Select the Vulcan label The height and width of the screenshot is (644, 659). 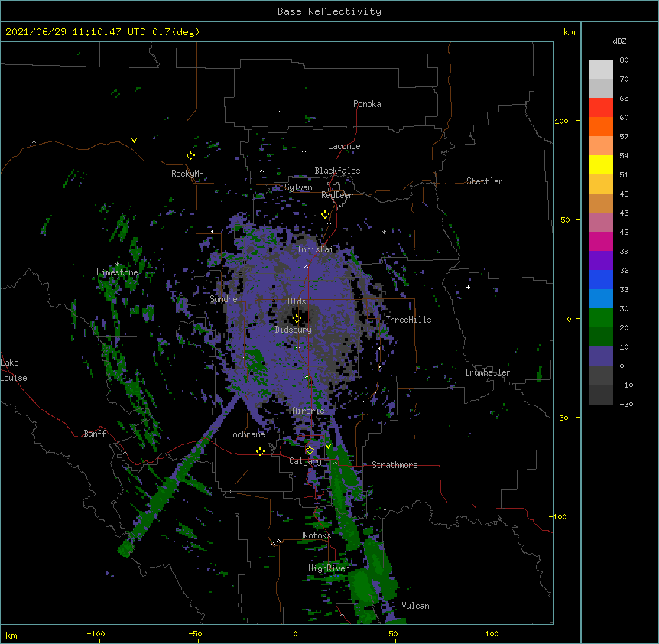pyautogui.click(x=416, y=606)
